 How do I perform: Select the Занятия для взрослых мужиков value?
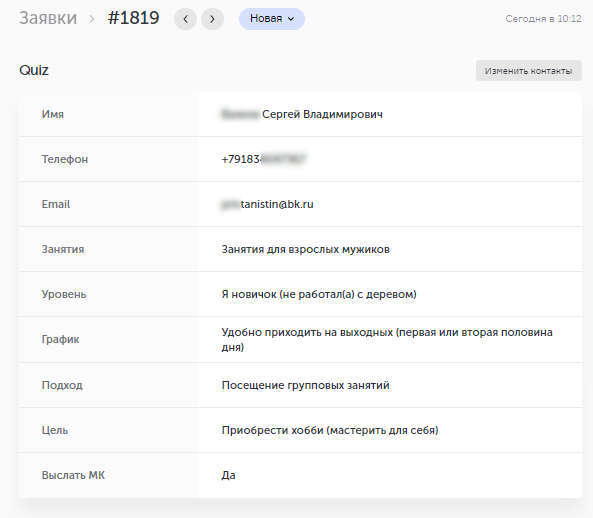coord(306,250)
